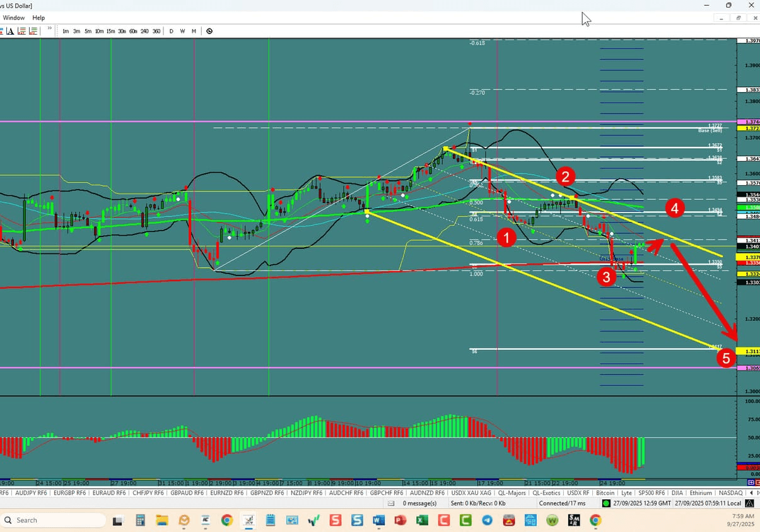
Task: Click the message envelope icon in status bar
Action: (x=392, y=503)
